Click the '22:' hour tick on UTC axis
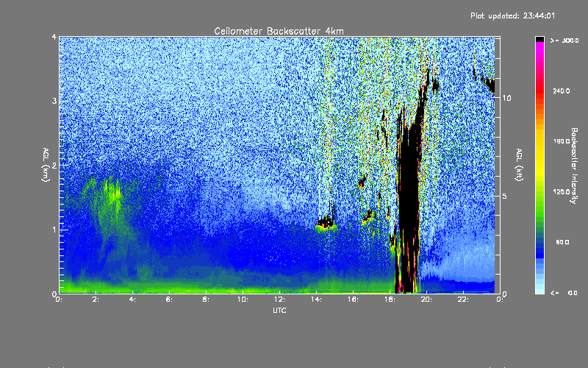The width and height of the screenshot is (588, 368). (464, 300)
